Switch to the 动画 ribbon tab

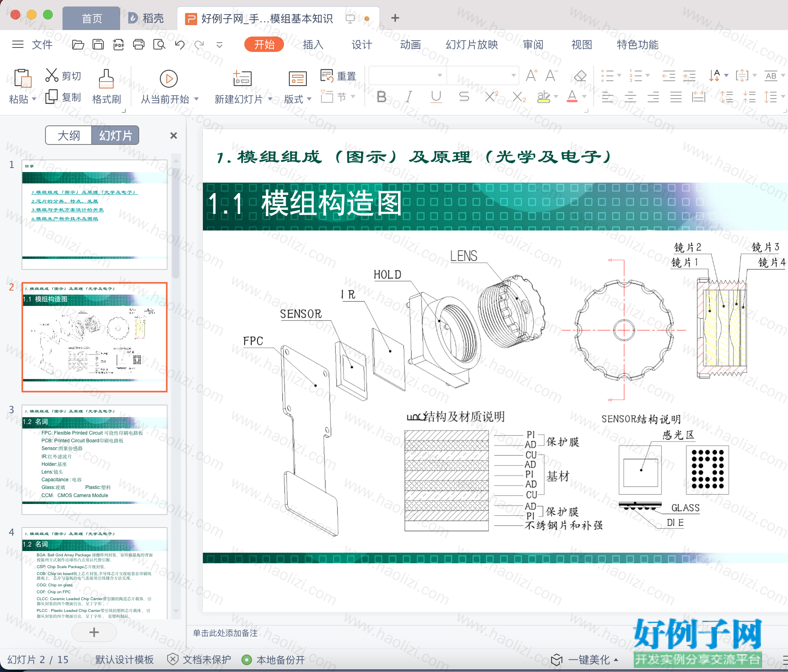click(x=410, y=45)
